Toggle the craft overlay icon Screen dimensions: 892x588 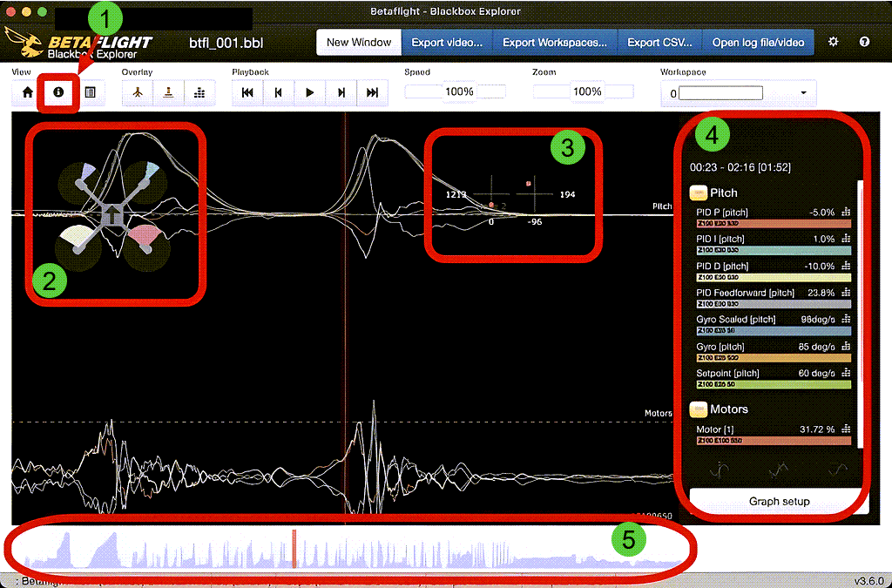138,92
